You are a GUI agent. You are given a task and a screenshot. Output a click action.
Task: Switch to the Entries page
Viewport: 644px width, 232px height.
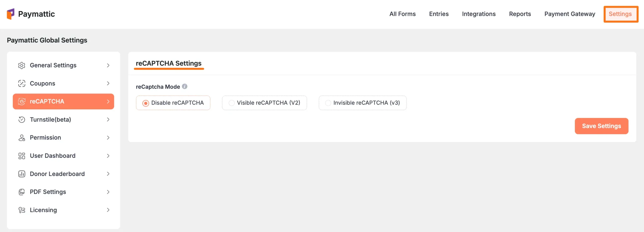[x=439, y=14]
